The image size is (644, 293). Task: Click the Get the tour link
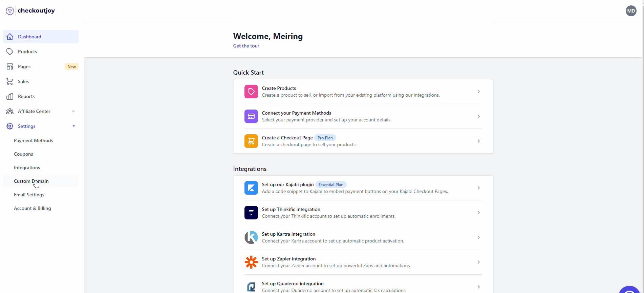coord(246,46)
